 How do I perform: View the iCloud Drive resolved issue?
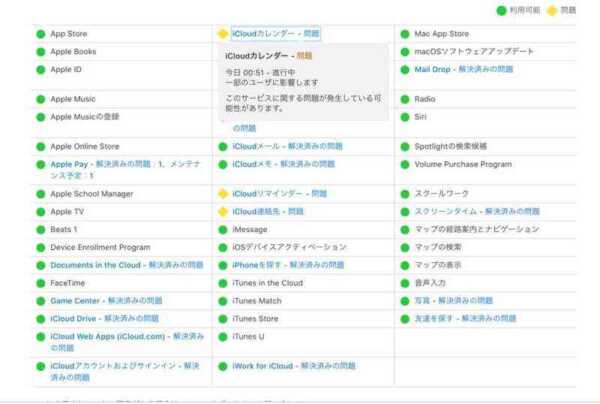(x=104, y=318)
